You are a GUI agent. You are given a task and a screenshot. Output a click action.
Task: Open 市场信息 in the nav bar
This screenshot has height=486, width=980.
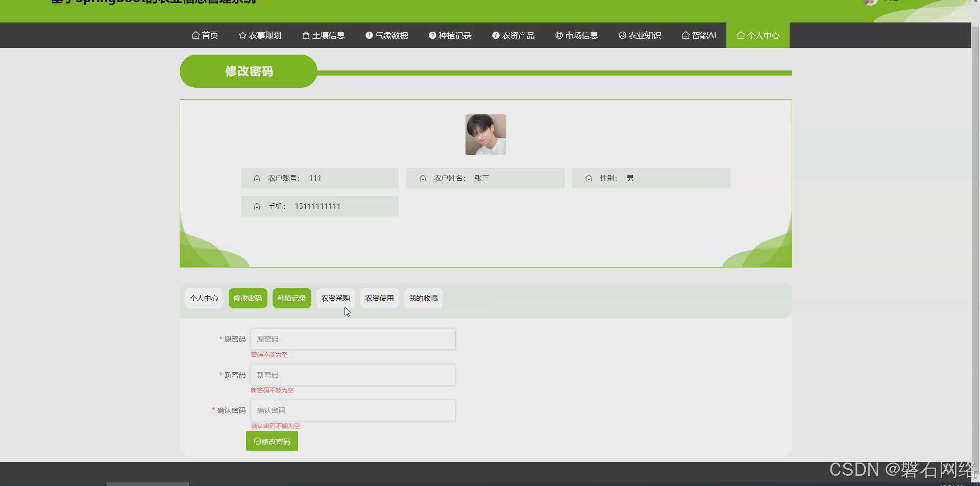coord(576,35)
